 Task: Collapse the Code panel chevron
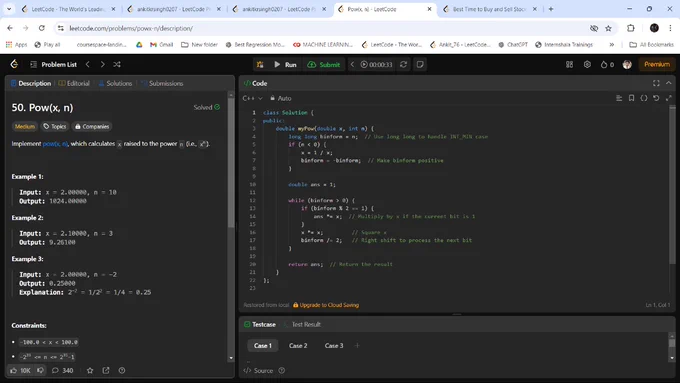click(x=669, y=83)
